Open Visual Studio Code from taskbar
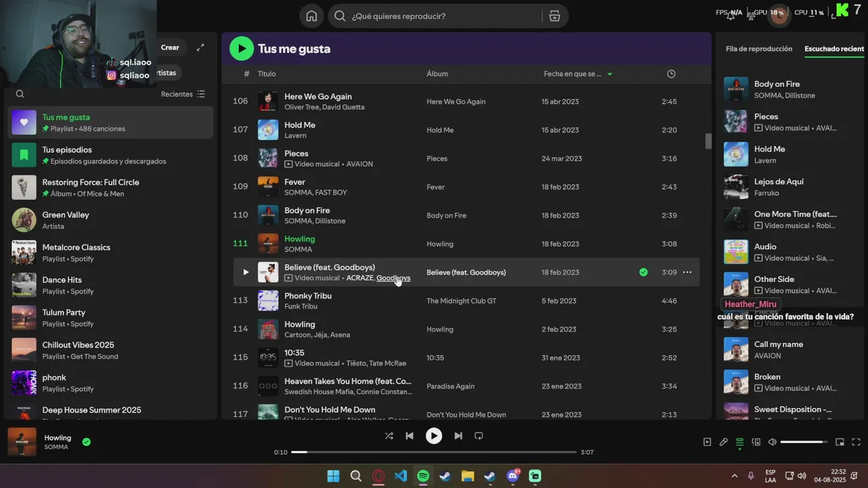The width and height of the screenshot is (868, 488). click(x=400, y=476)
